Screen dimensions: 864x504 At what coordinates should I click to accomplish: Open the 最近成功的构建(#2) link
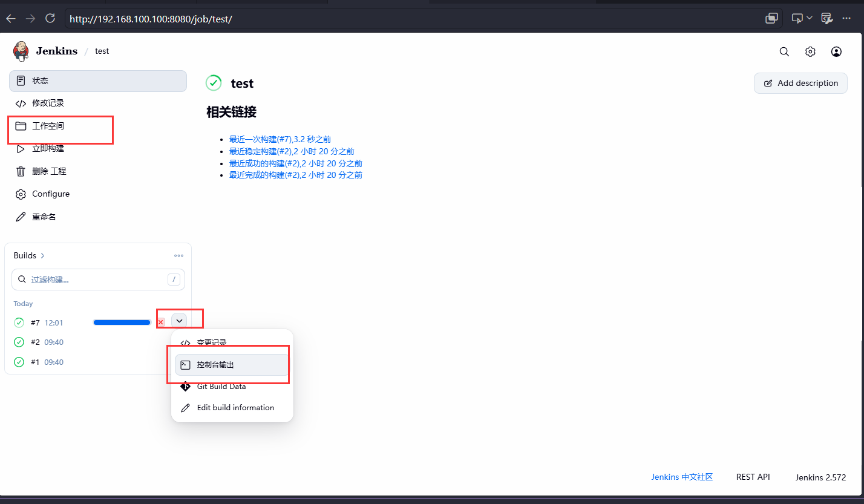(296, 163)
